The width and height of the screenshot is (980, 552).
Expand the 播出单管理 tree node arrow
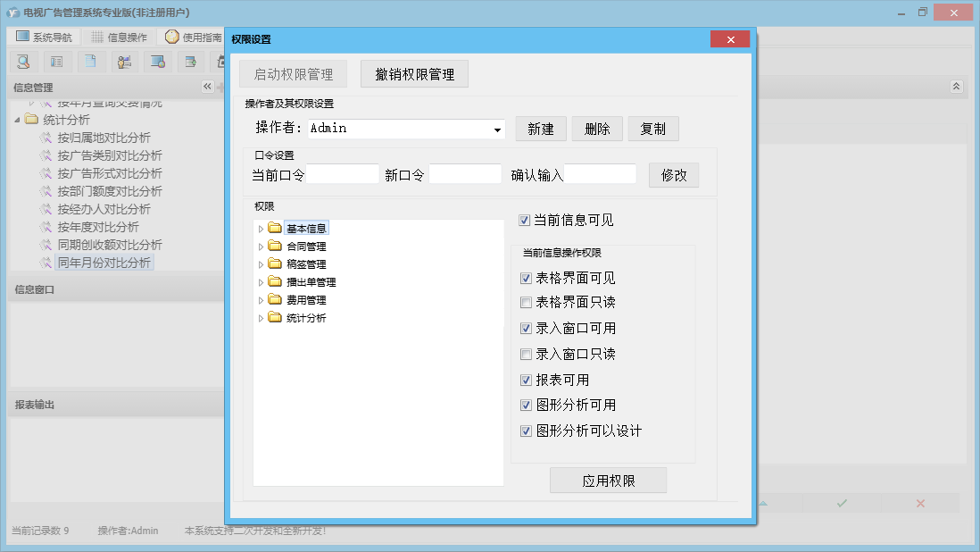(261, 282)
